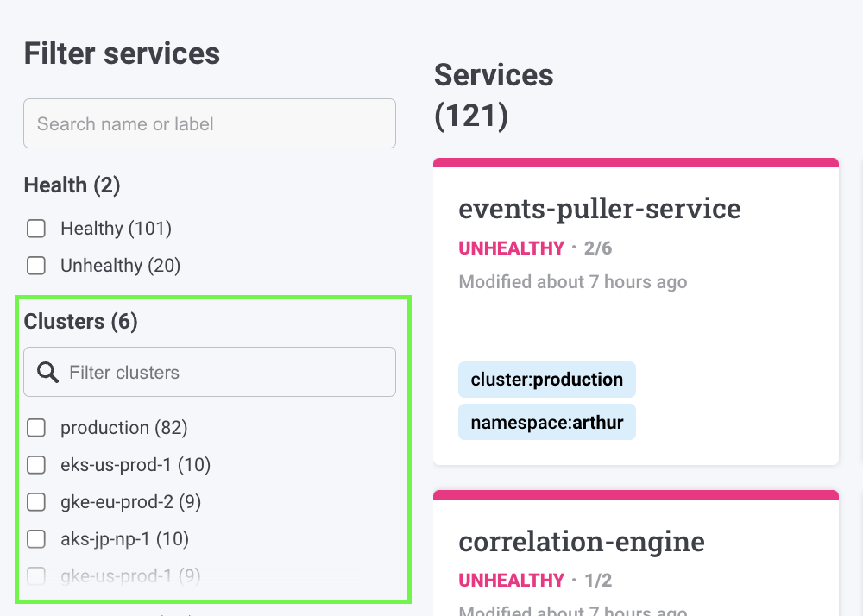863x616 pixels.
Task: Check the gke-us-prod-1 cluster checkbox
Action: (x=36, y=575)
